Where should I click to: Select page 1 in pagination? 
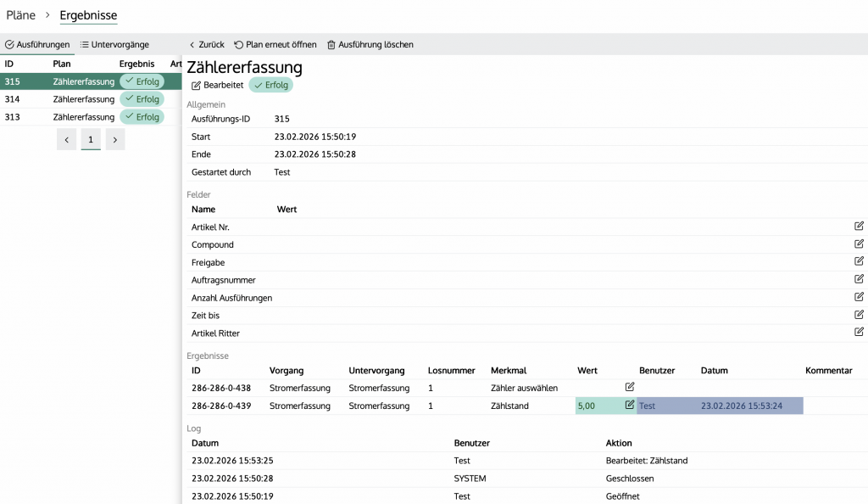click(x=91, y=140)
